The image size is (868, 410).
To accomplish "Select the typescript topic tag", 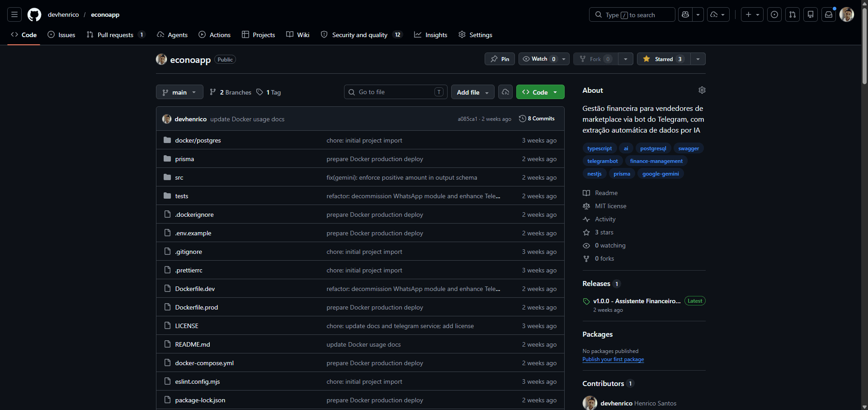I will click(599, 148).
